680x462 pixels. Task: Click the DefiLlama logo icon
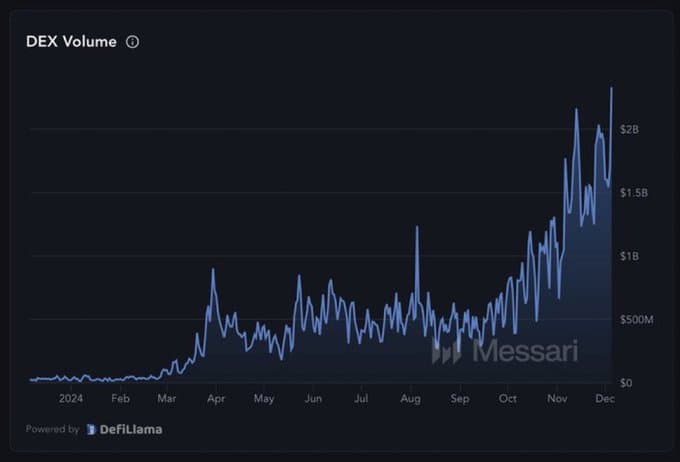point(91,429)
